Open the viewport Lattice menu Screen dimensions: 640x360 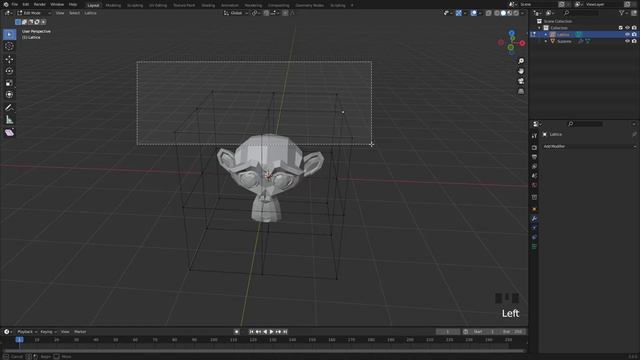pyautogui.click(x=90, y=13)
